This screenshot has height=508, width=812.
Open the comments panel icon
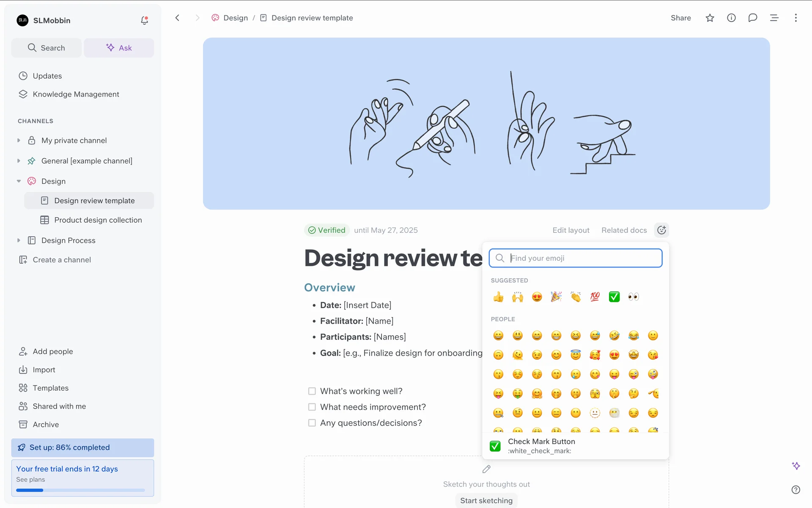pos(752,18)
